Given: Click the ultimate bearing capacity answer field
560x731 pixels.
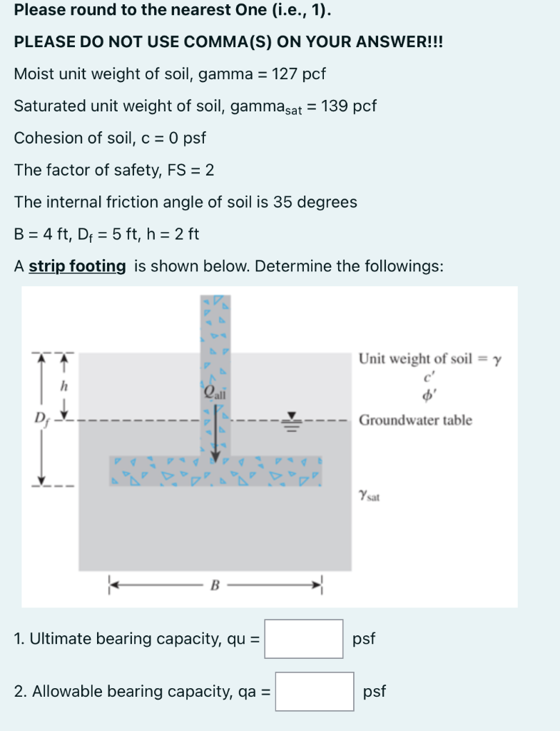Looking at the screenshot, I should click(302, 640).
